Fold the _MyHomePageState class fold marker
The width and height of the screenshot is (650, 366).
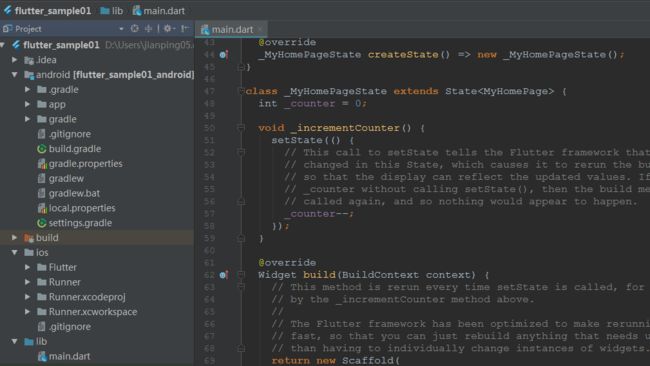pyautogui.click(x=241, y=90)
